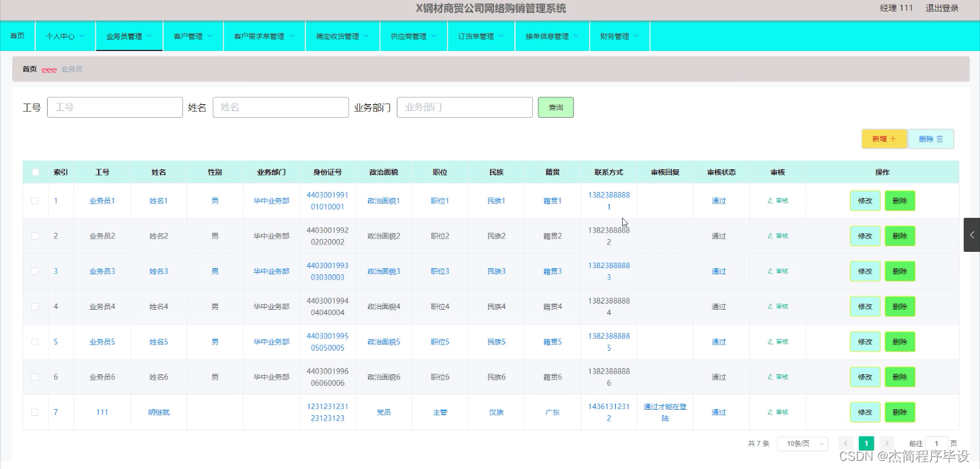Click 删除 for row 业务员6

pyautogui.click(x=900, y=377)
